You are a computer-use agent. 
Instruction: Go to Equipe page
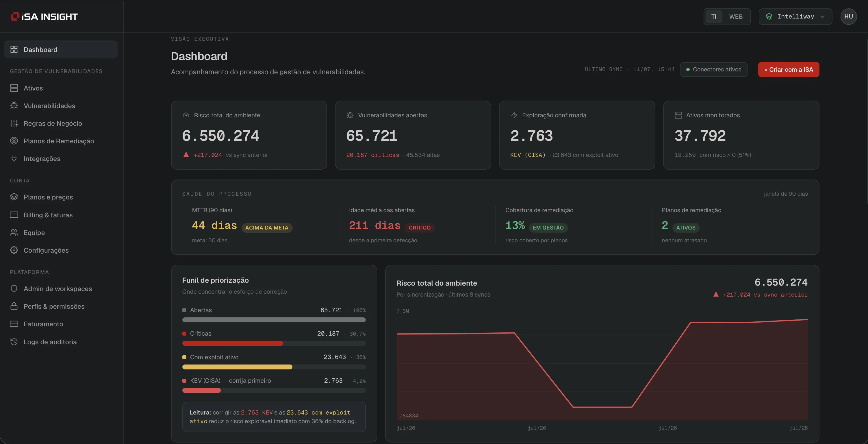pyautogui.click(x=61, y=232)
